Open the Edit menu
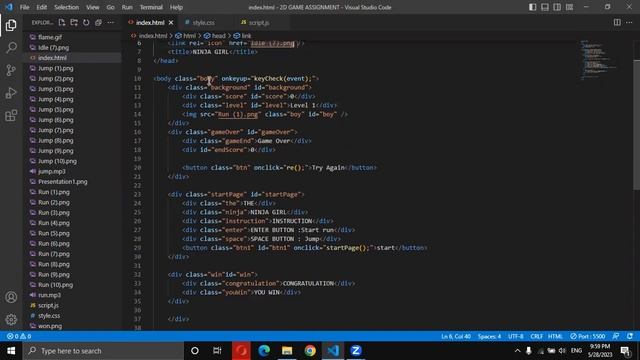 [42, 7]
